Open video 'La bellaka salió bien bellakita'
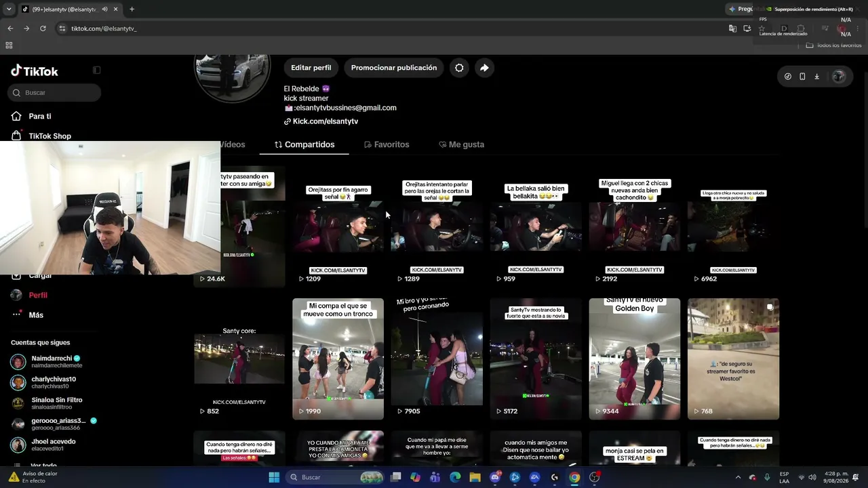Image resolution: width=868 pixels, height=488 pixels. point(536,227)
